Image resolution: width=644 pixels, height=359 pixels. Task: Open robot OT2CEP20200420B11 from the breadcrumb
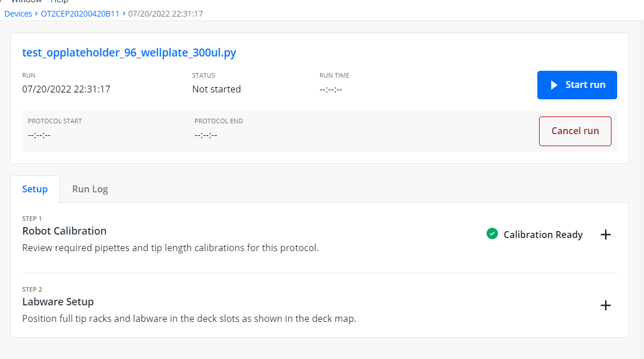[x=79, y=14]
